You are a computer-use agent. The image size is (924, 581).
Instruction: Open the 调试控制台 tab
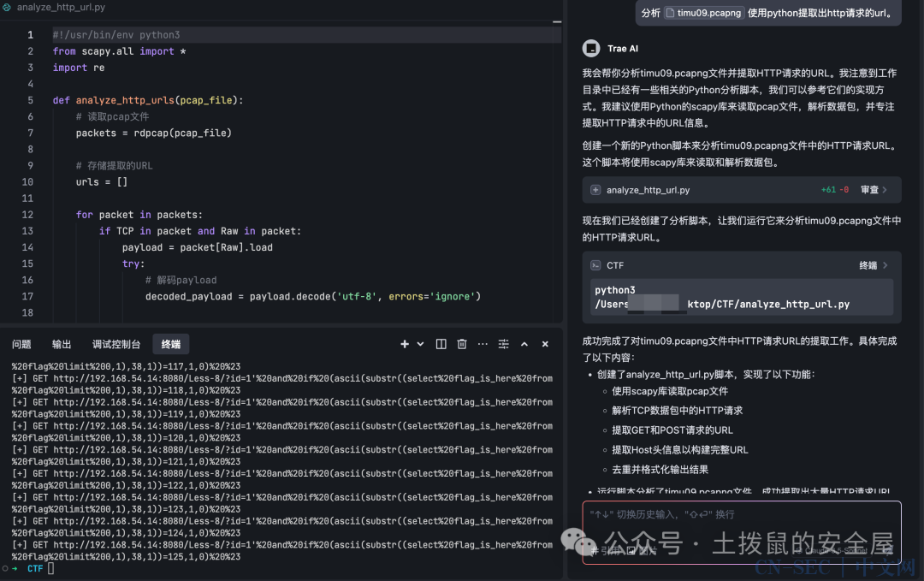pyautogui.click(x=116, y=344)
